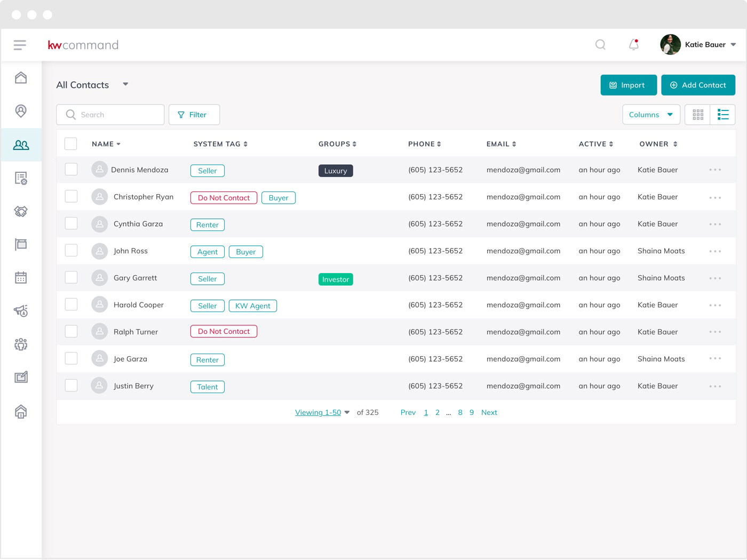Jump to page 2
747x560 pixels.
(438, 412)
